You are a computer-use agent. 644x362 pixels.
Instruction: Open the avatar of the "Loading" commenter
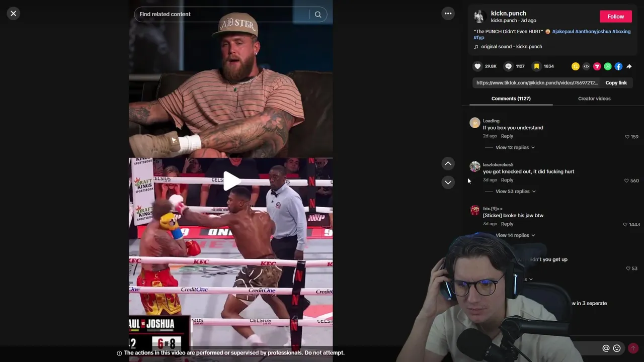coord(475,123)
